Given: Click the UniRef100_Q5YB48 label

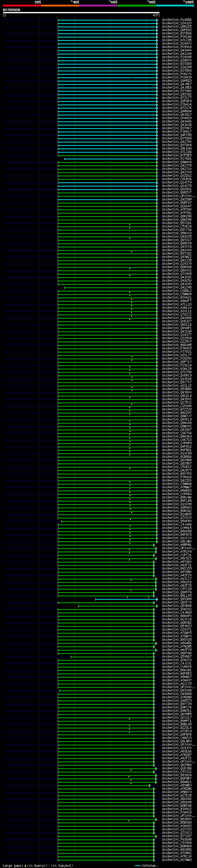Looking at the screenshot, I should coord(176,606).
